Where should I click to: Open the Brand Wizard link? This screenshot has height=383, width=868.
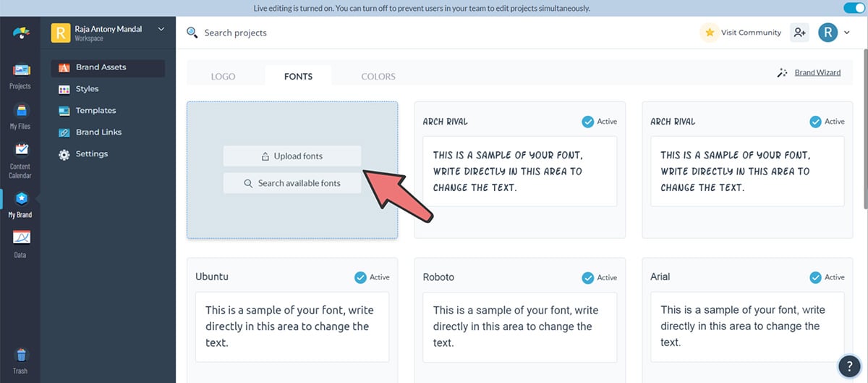coord(817,72)
